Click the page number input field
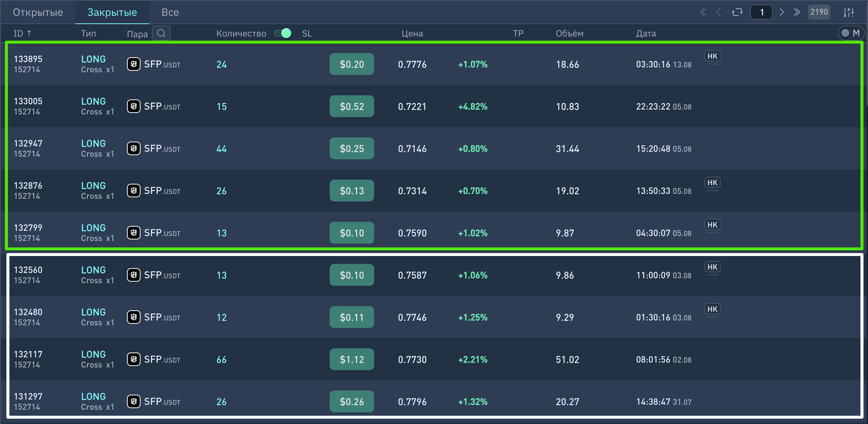This screenshot has width=868, height=424. point(761,12)
